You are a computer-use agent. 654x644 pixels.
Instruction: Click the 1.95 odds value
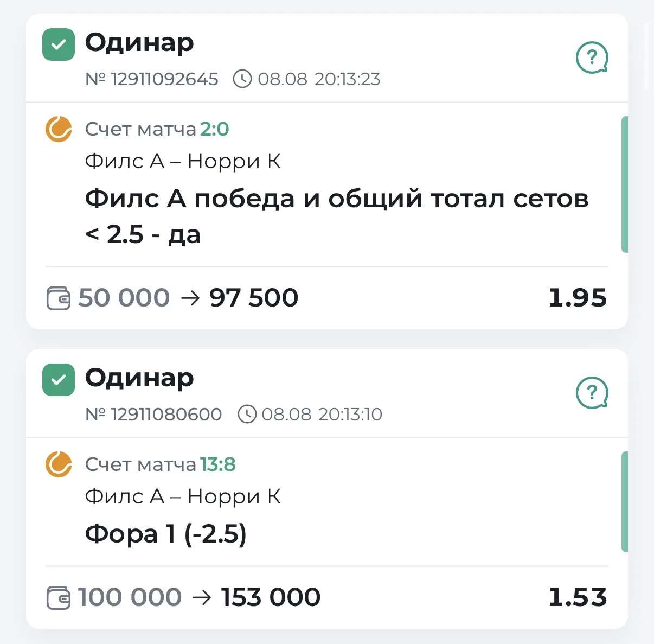point(578,298)
